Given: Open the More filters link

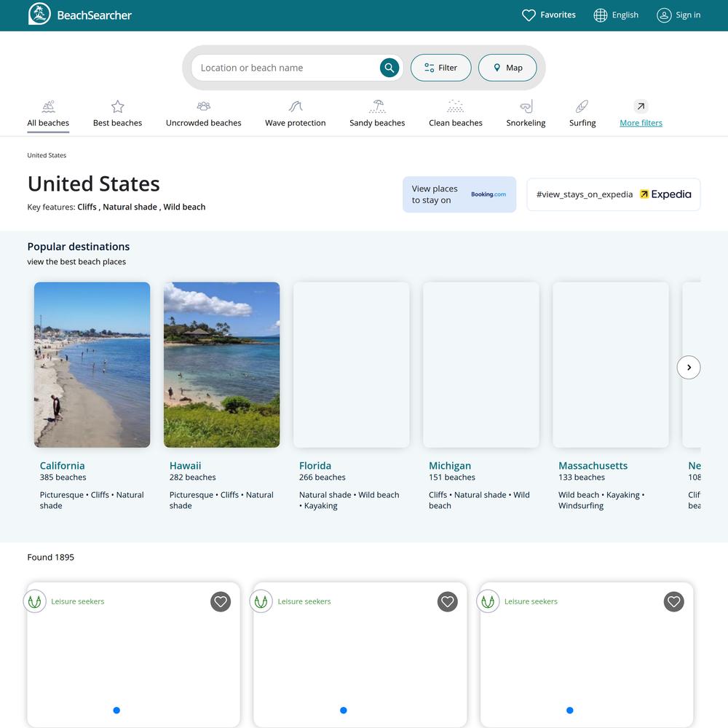Looking at the screenshot, I should 641,122.
